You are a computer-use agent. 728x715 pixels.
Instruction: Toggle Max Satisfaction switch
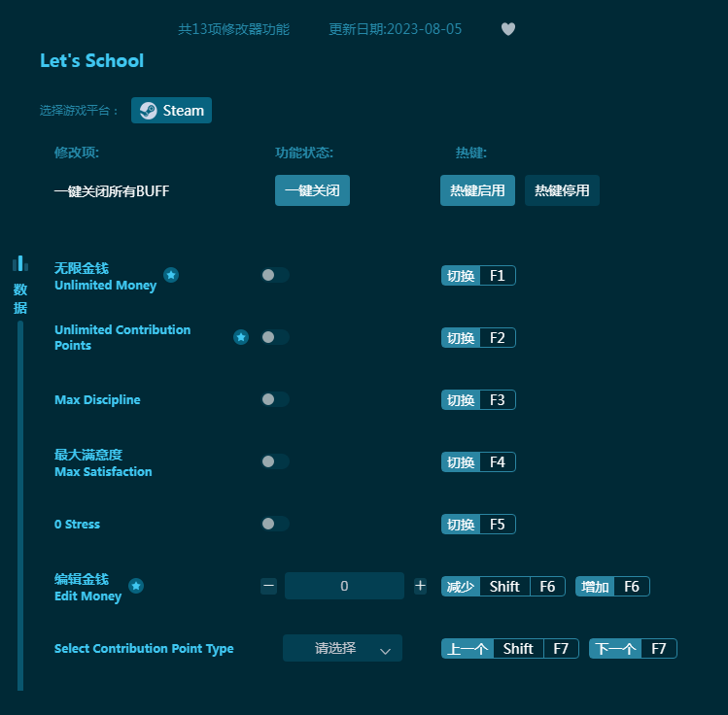coord(275,461)
